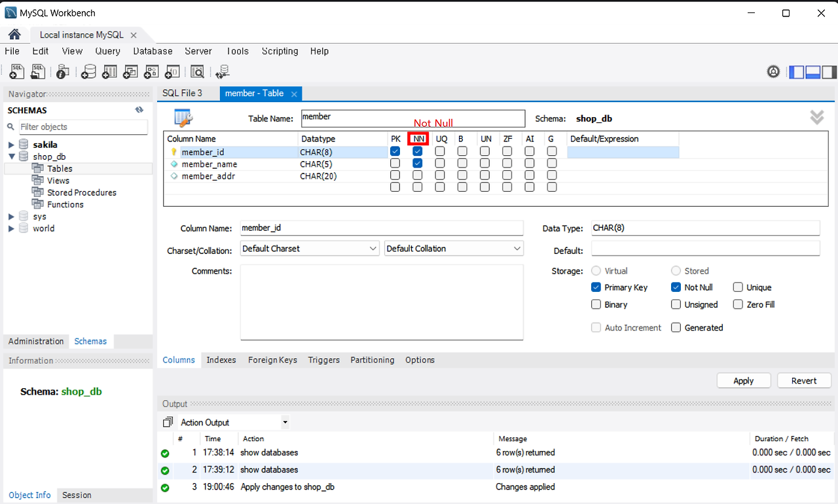The width and height of the screenshot is (838, 504).
Task: Open the Query menu
Action: pyautogui.click(x=107, y=51)
